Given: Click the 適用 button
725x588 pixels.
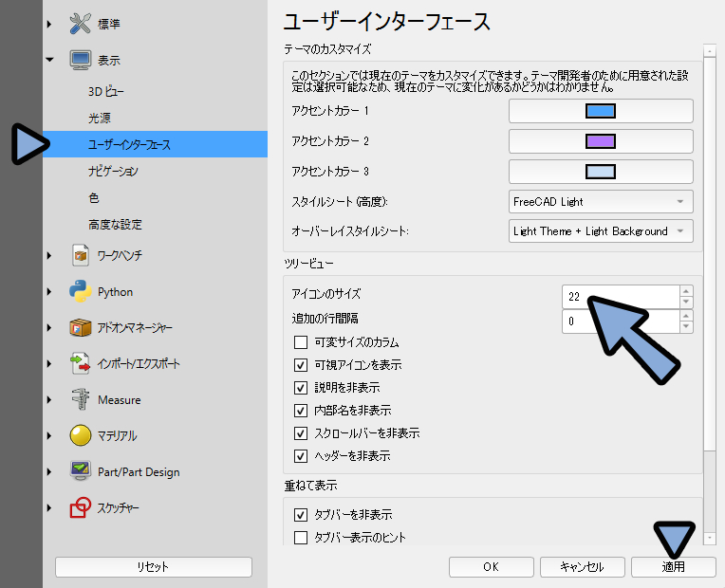Looking at the screenshot, I should [x=673, y=567].
